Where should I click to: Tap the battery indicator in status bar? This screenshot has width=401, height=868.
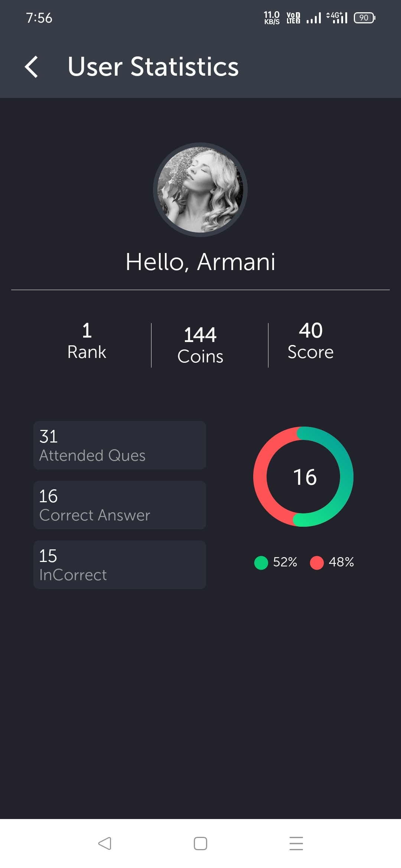point(364,18)
